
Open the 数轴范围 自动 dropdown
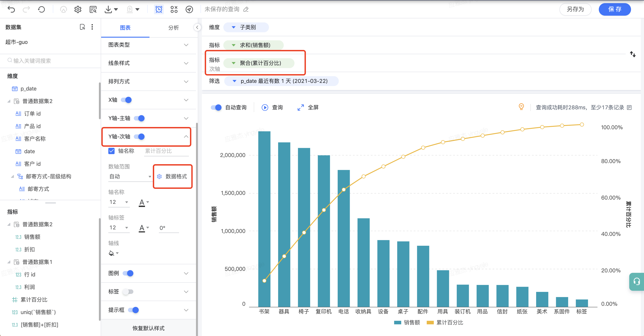coord(130,176)
